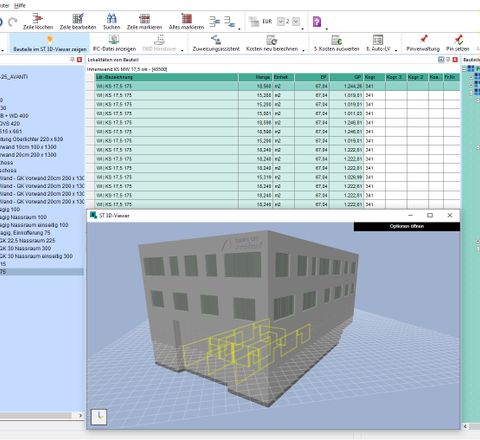Screen dimensions: 480x440
Task: Select table cell with GP 1.011,03
Action: (347, 114)
